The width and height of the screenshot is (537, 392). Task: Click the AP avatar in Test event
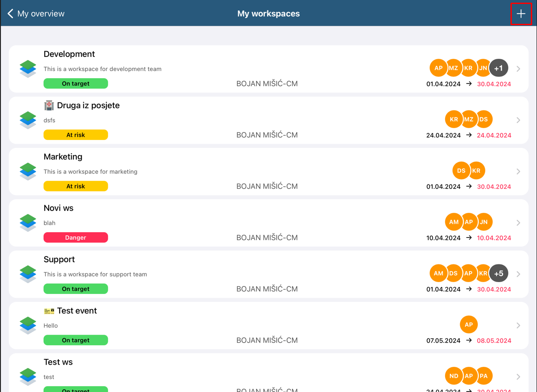point(469,324)
